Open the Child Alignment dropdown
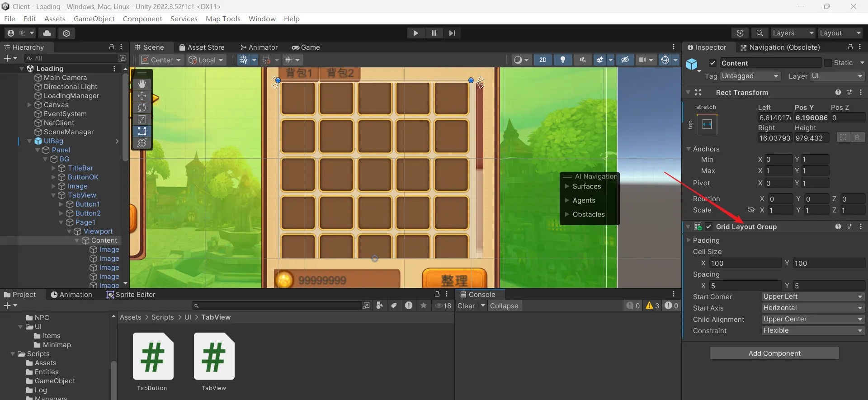The image size is (868, 400). (812, 320)
